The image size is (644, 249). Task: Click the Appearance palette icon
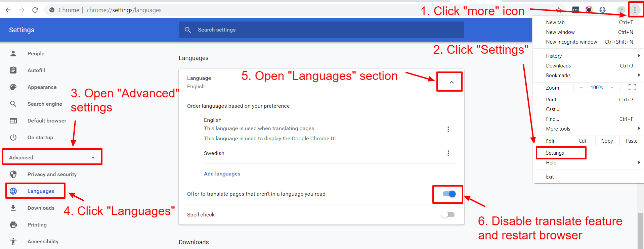point(13,87)
